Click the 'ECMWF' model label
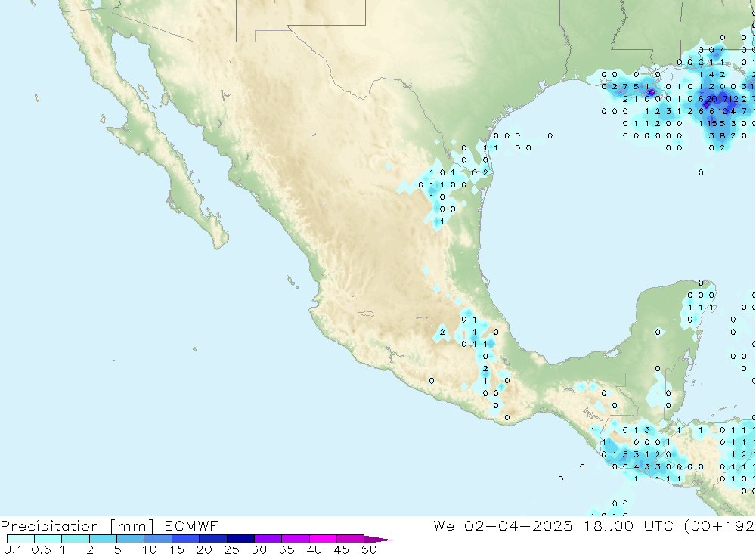756x554 pixels. coord(191,525)
